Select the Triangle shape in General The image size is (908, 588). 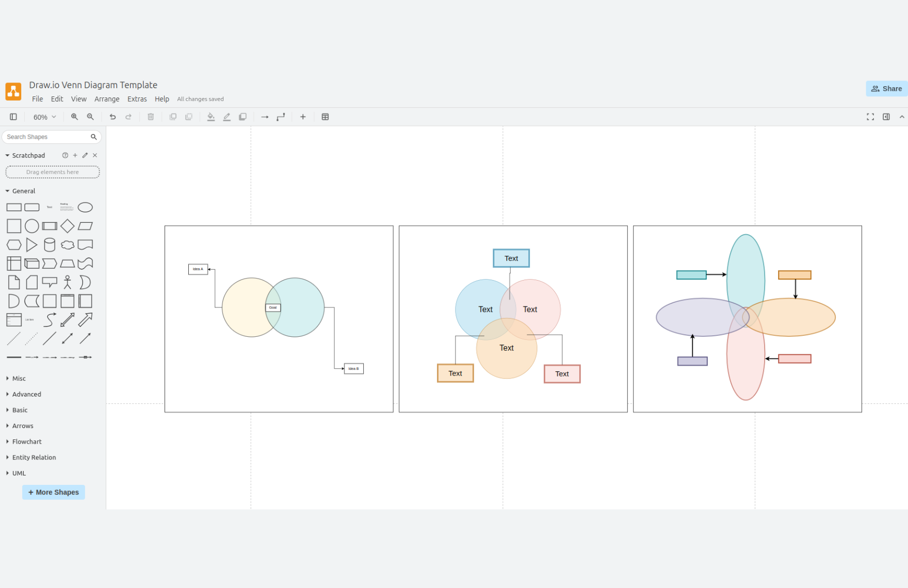[31, 245]
